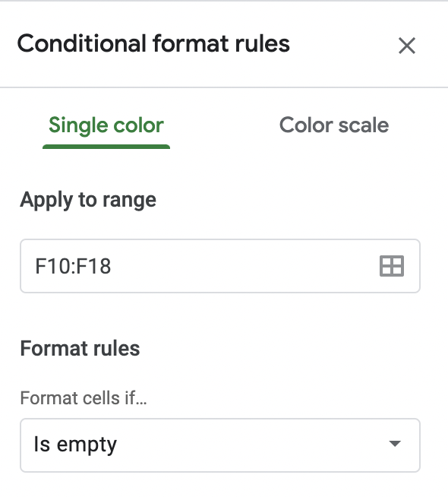Image resolution: width=448 pixels, height=497 pixels.
Task: Close the Conditional format rules panel
Action: pyautogui.click(x=406, y=46)
